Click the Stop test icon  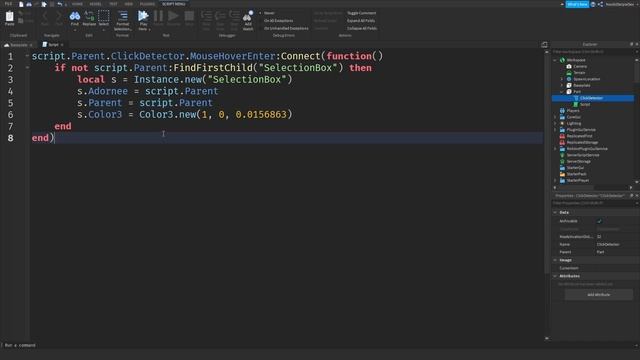click(189, 16)
